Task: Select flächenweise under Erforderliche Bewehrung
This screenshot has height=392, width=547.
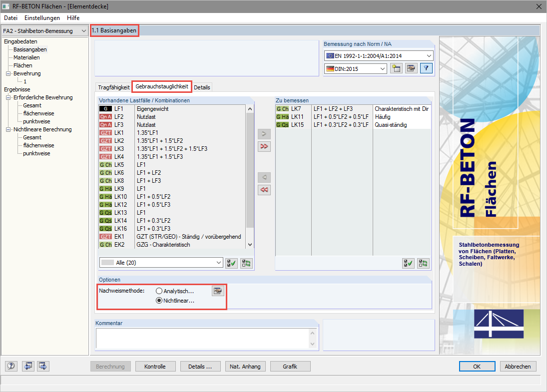Action: pos(39,114)
